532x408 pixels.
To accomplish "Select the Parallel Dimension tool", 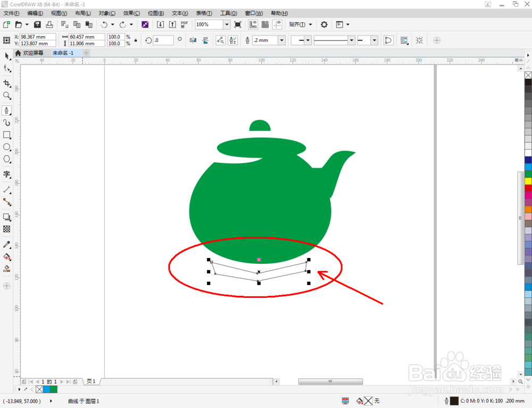I will (x=7, y=189).
